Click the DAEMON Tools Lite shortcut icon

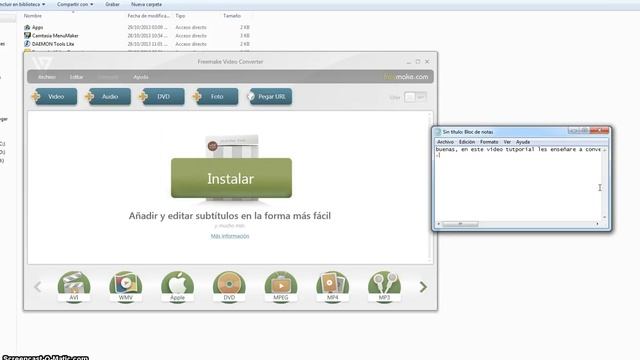click(x=27, y=44)
